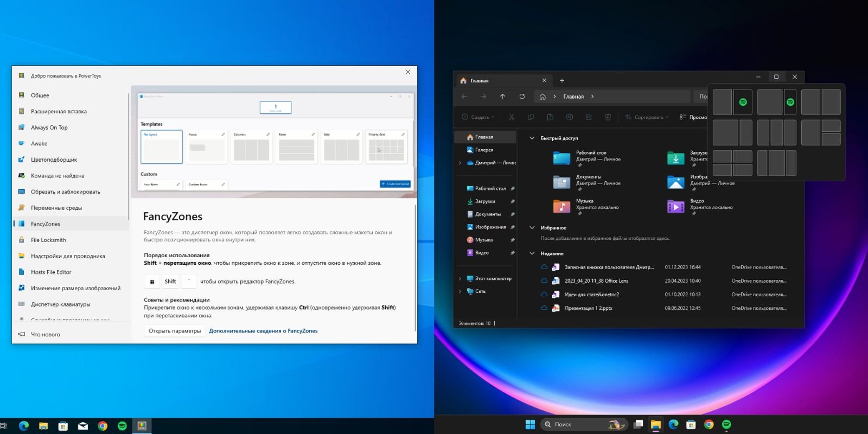Viewport: 868px width, 434px height.
Task: Go up one folder level
Action: click(x=502, y=97)
